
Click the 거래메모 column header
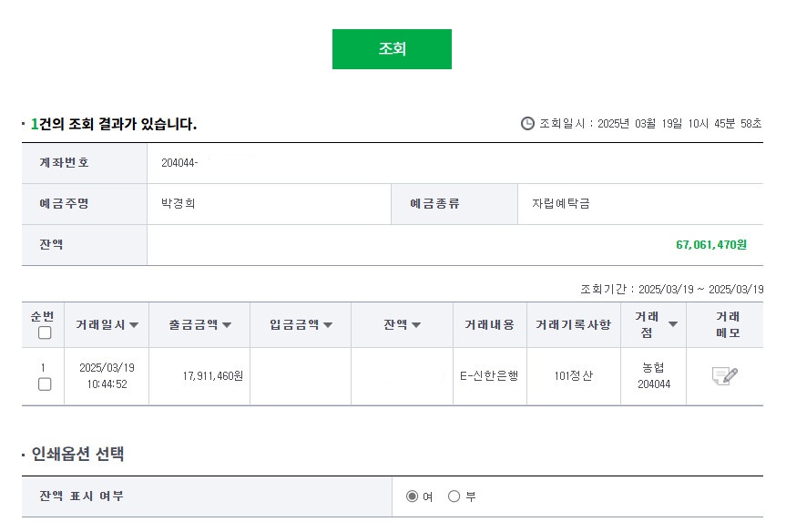pos(727,325)
